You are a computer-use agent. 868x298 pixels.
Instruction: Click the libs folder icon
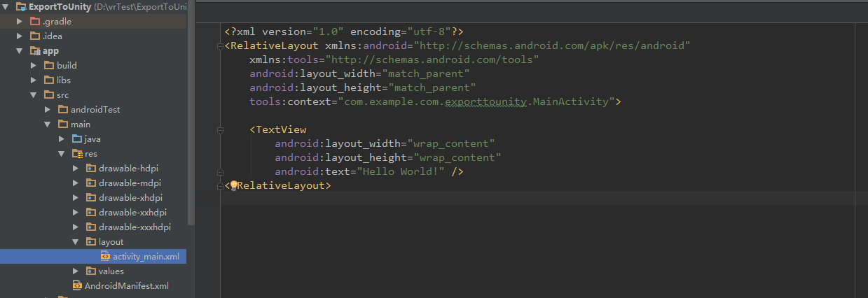(49, 80)
